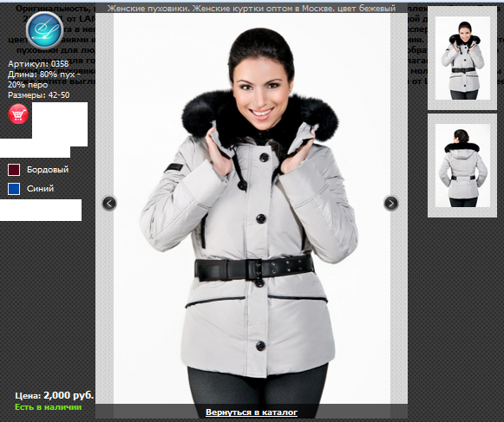Click the Размеры: 42-50 text
Screen dimensions: 504x422
pos(38,95)
